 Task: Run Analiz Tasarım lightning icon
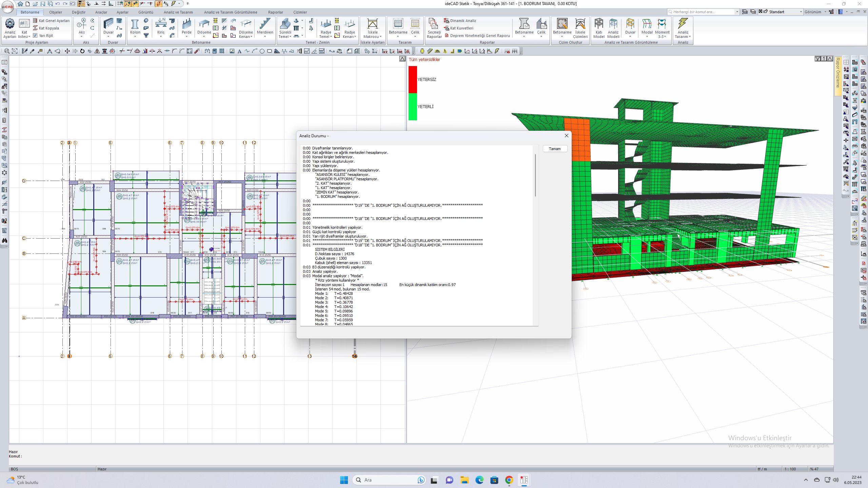pyautogui.click(x=683, y=24)
